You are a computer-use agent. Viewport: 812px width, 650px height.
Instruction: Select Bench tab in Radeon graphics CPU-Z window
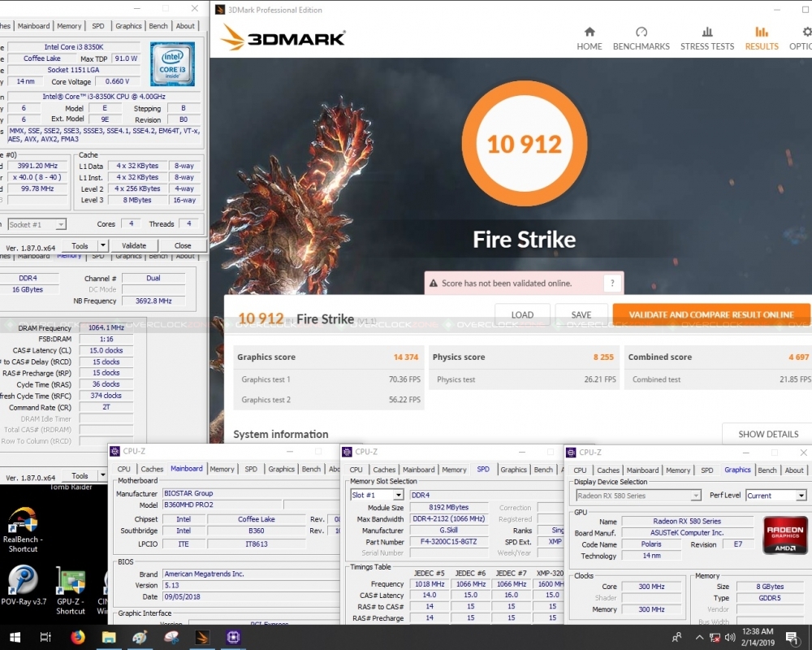click(767, 470)
